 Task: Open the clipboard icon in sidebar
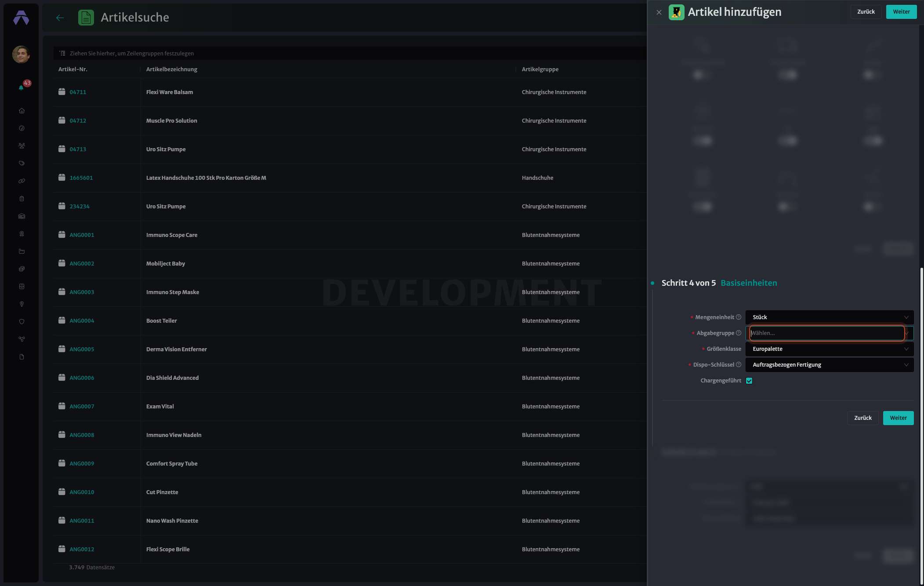click(22, 199)
